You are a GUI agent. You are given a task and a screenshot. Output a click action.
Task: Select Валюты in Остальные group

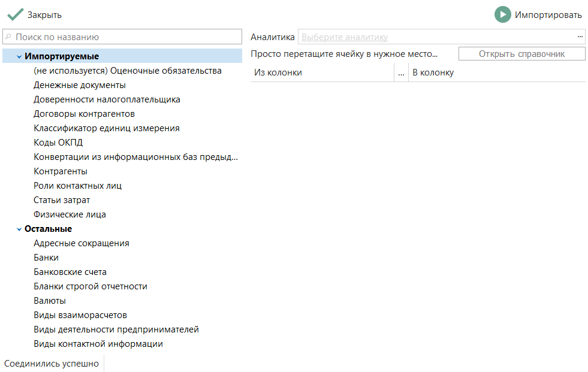click(x=50, y=301)
